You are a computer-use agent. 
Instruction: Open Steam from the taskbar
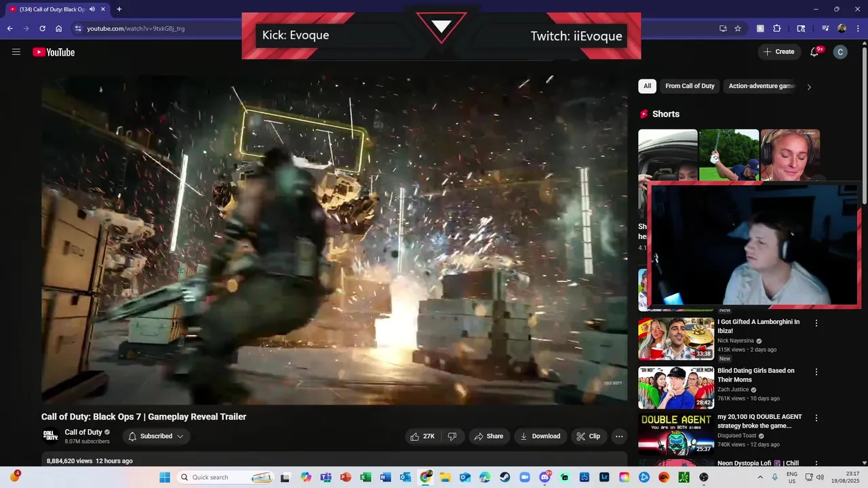point(505,477)
